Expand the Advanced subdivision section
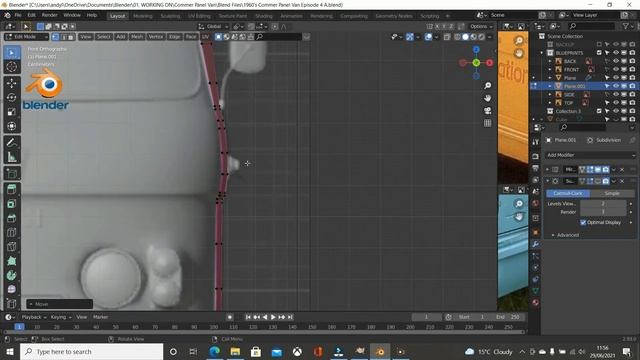 click(x=566, y=235)
